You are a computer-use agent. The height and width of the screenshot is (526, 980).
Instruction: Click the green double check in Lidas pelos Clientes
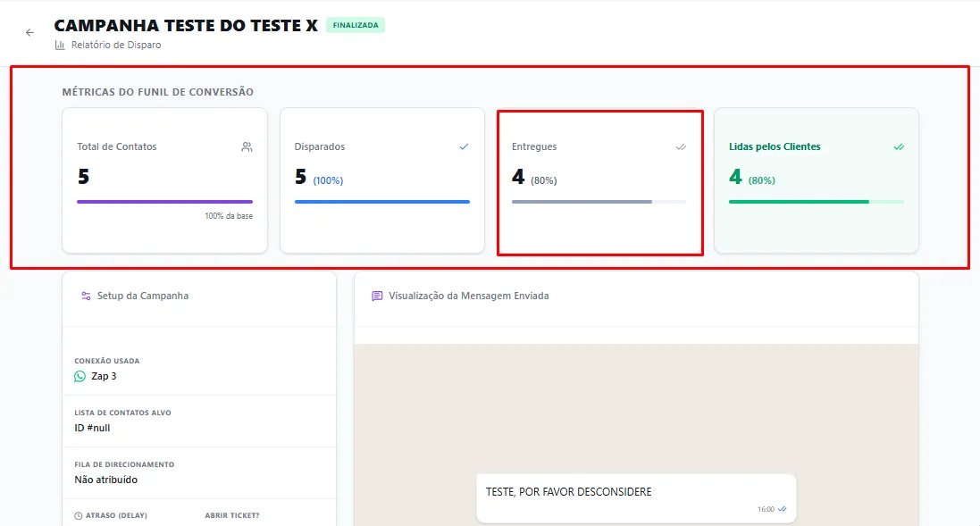point(899,146)
